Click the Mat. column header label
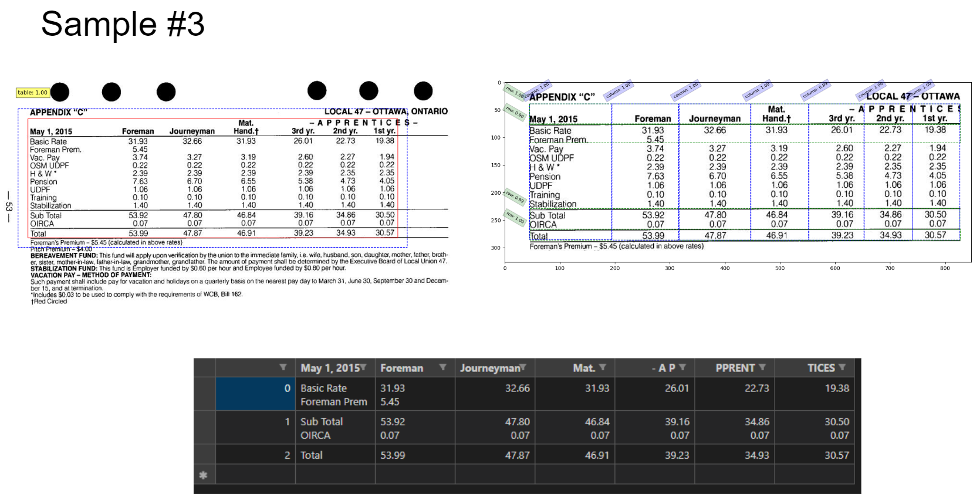Screen dimensions: 980x504 pyautogui.click(x=584, y=368)
